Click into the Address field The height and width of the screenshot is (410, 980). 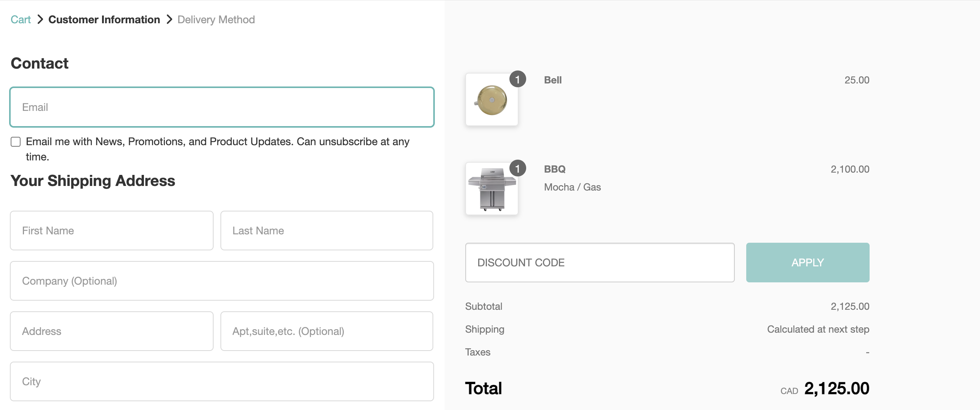[112, 331]
